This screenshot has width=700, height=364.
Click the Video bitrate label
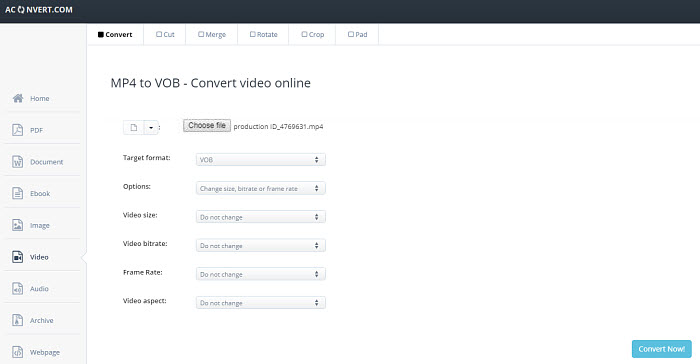click(145, 243)
